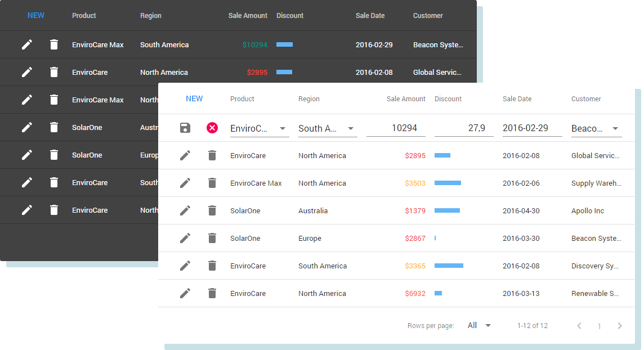The width and height of the screenshot is (644, 350).
Task: Edit the SolarOne Europe row with pencil icon
Action: [x=185, y=238]
